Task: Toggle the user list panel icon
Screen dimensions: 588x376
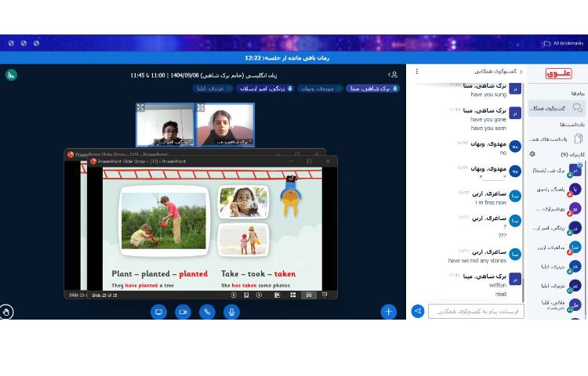Action: point(393,74)
